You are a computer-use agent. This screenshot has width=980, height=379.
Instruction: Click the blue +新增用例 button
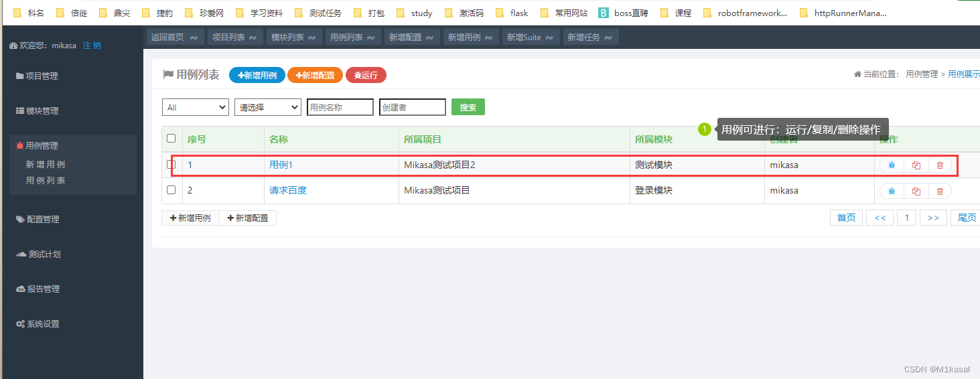pos(257,76)
